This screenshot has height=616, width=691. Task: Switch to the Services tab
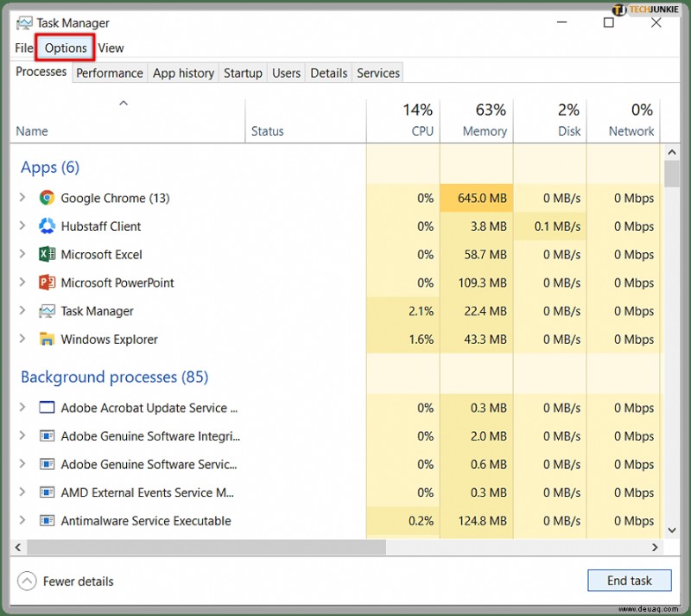tap(378, 73)
